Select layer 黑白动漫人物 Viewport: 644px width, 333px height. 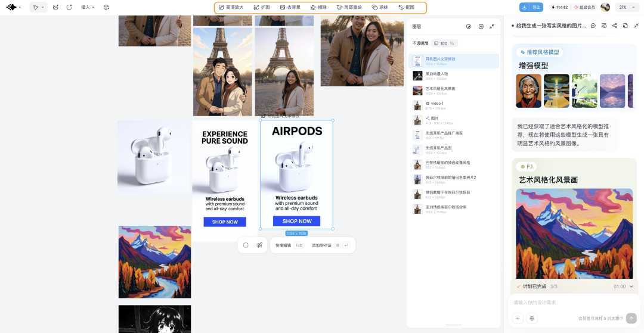(x=453, y=76)
